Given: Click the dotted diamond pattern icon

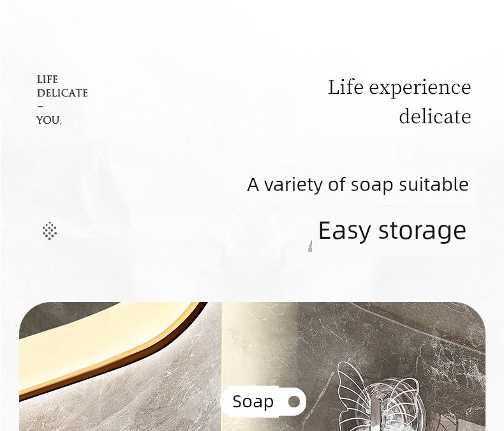Looking at the screenshot, I should 50,231.
